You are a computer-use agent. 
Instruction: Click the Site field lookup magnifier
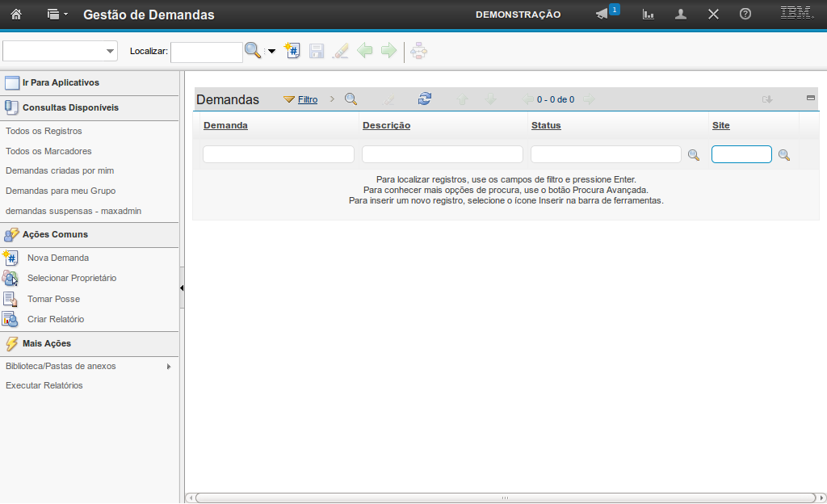click(x=783, y=155)
